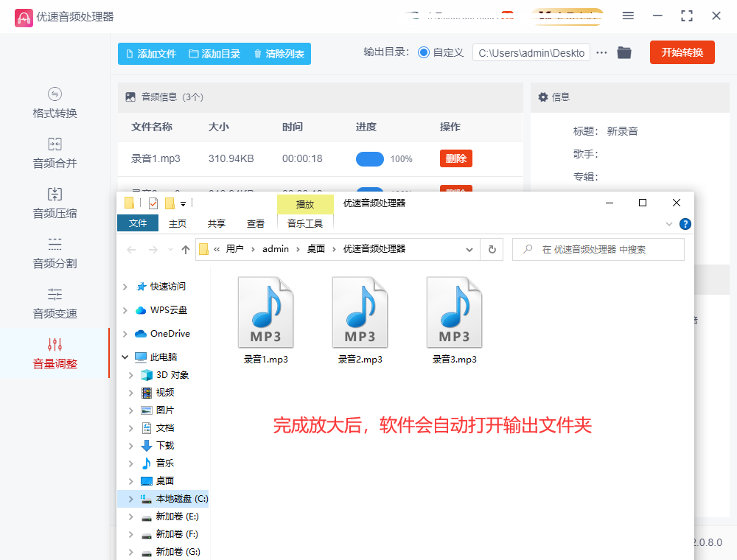Viewport: 737px width, 560px height.
Task: Open 桌面 in navigation tree
Action: point(158,481)
